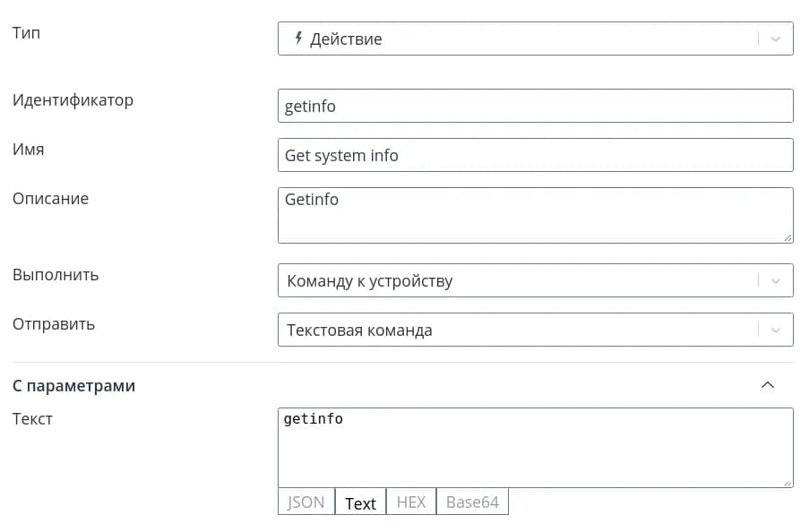809x532 pixels.
Task: Switch to the HEX format tab
Action: click(x=411, y=502)
